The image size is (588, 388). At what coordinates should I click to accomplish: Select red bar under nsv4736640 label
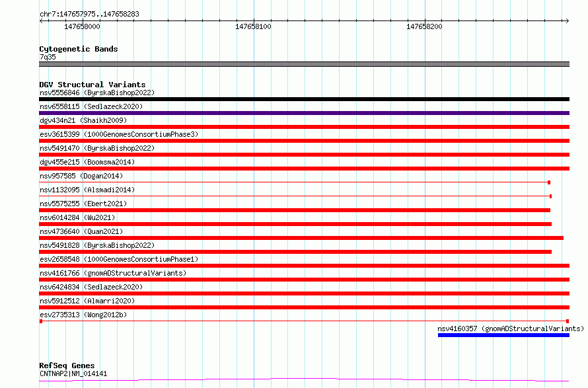(301, 238)
